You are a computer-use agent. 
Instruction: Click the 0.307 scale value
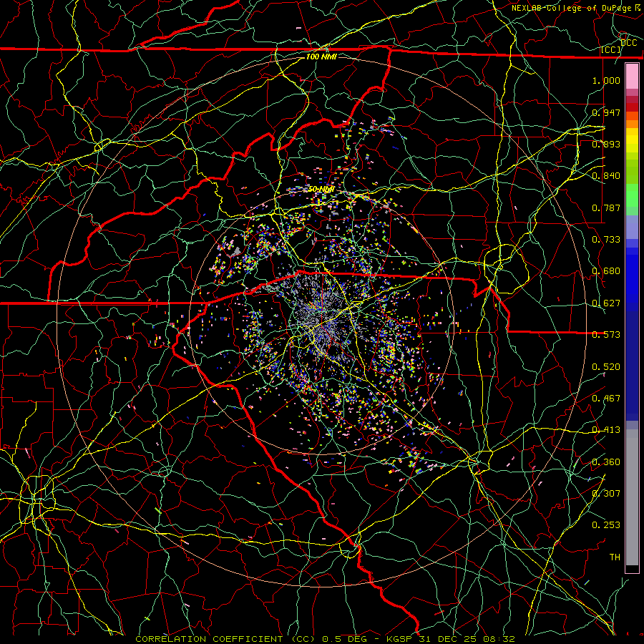point(606,493)
